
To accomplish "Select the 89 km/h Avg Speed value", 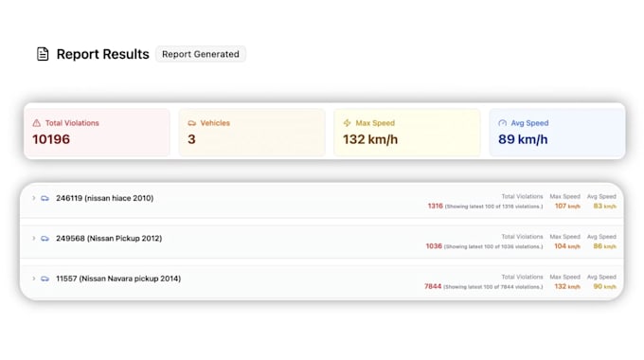I will [523, 139].
